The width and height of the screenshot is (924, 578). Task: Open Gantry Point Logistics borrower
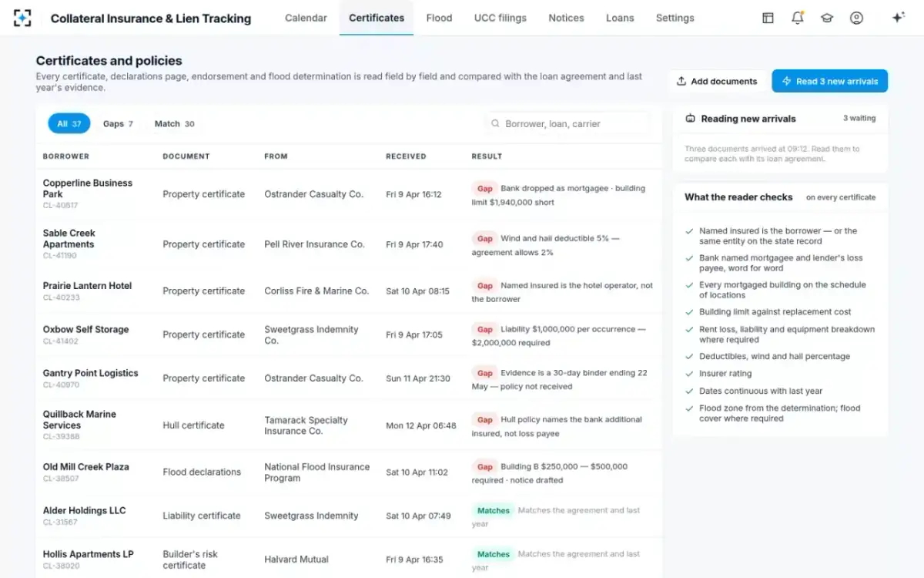pos(90,373)
